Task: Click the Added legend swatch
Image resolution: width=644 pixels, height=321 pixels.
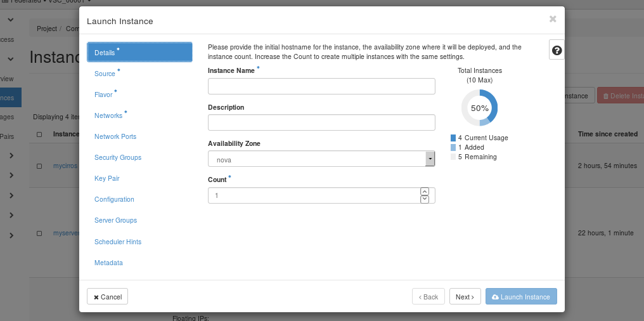Action: 453,147
